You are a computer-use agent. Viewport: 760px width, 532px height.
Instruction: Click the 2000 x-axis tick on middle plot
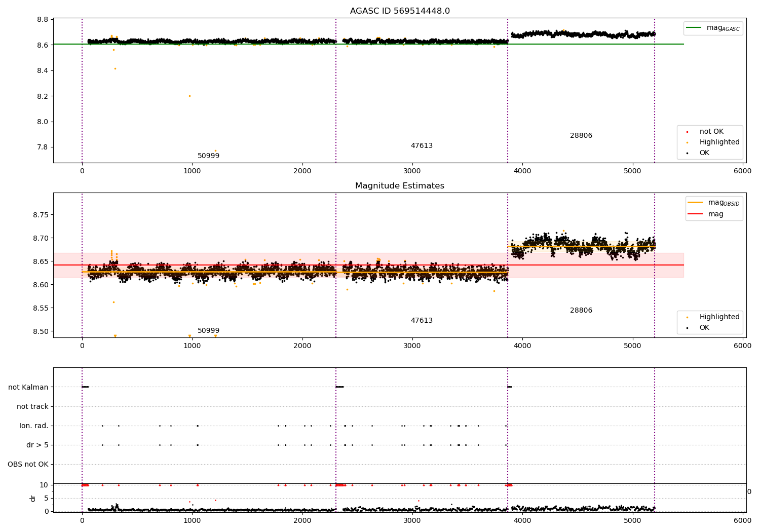[x=302, y=346]
